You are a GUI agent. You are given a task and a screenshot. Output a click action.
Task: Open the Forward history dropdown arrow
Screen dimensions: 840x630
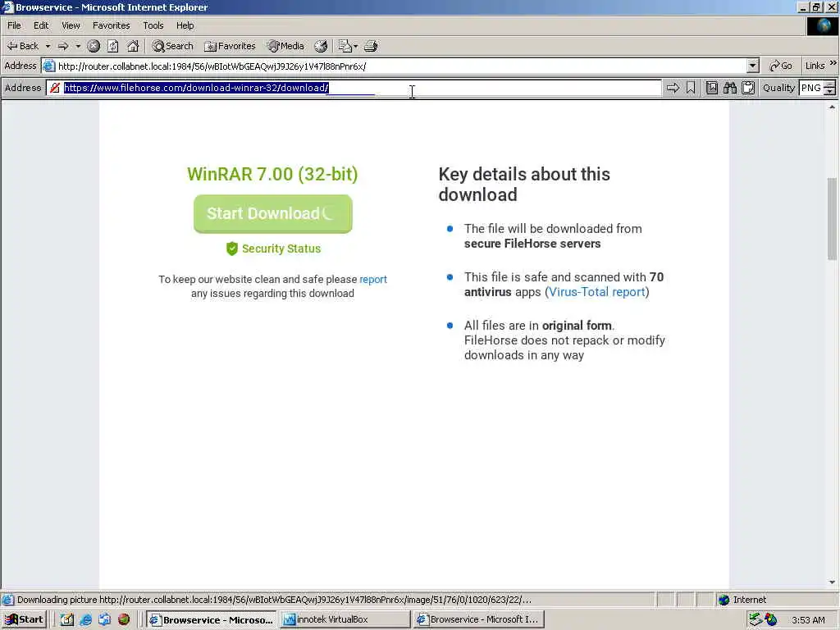(78, 46)
